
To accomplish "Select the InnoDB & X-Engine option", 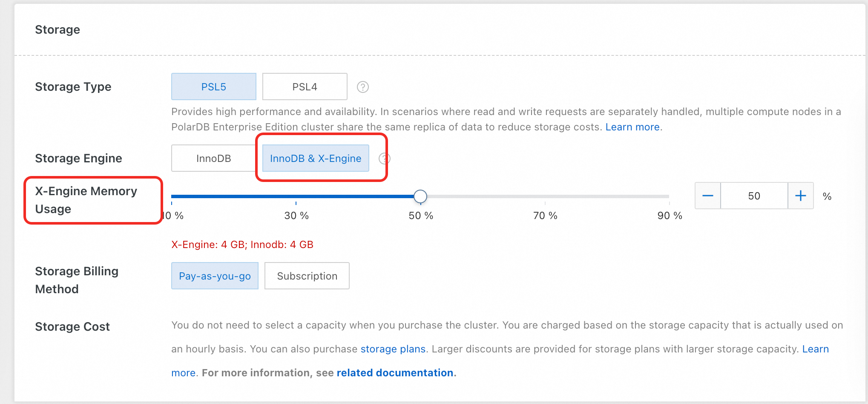I will tap(315, 159).
